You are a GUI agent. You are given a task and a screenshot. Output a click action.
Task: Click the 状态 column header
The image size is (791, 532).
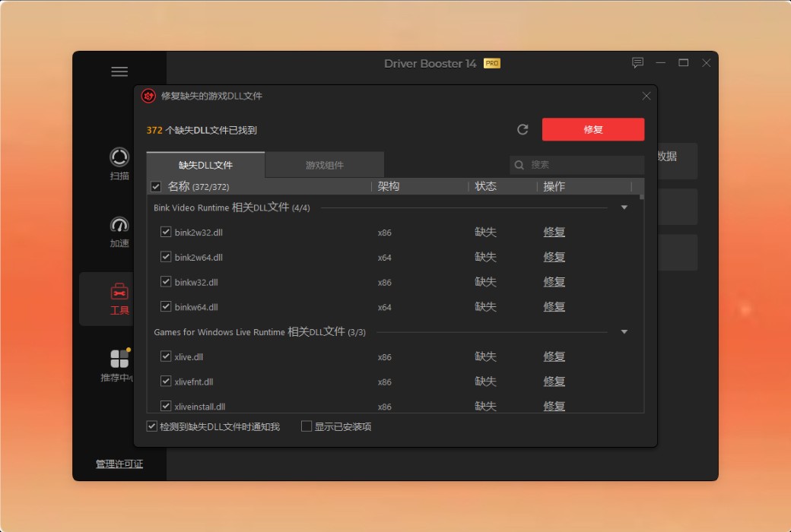point(486,186)
